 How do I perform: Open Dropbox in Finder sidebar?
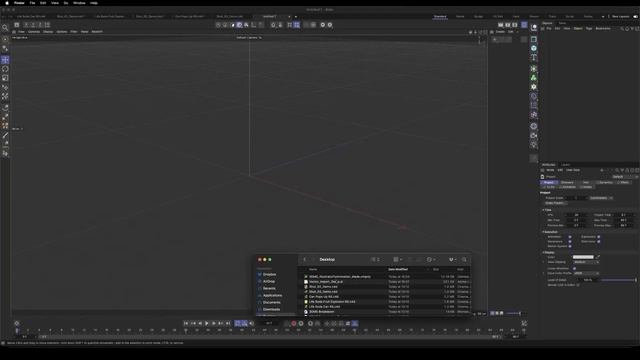pos(269,274)
